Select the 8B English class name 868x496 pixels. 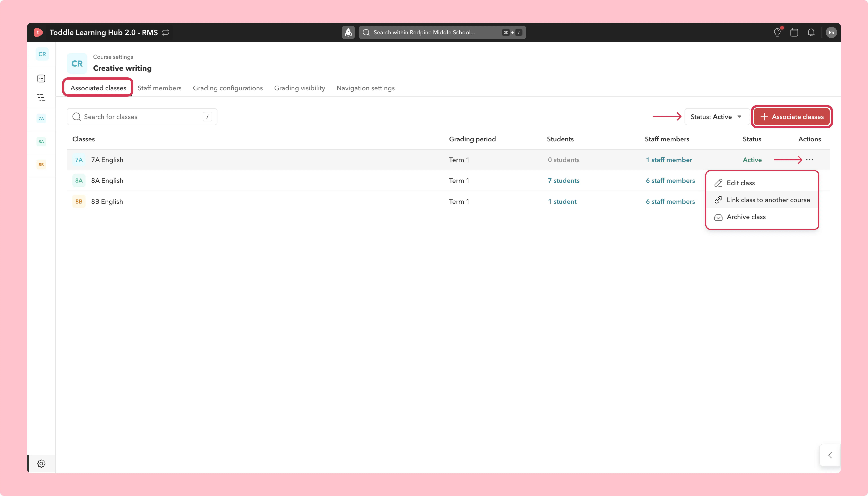(x=107, y=201)
